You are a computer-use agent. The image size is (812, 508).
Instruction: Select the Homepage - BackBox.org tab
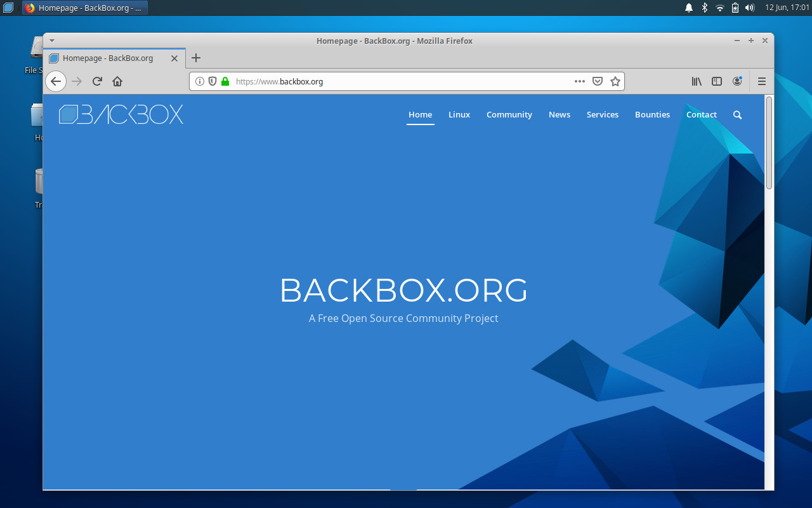[x=114, y=58]
